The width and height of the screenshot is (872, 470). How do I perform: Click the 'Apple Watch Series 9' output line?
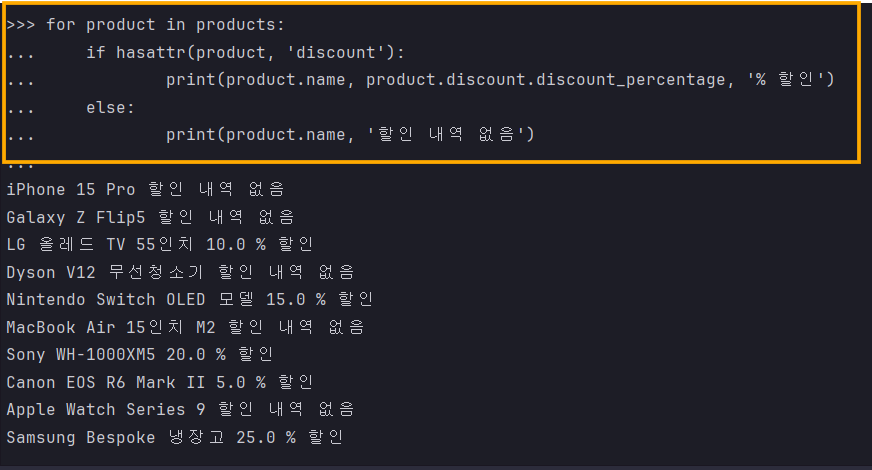pyautogui.click(x=180, y=409)
